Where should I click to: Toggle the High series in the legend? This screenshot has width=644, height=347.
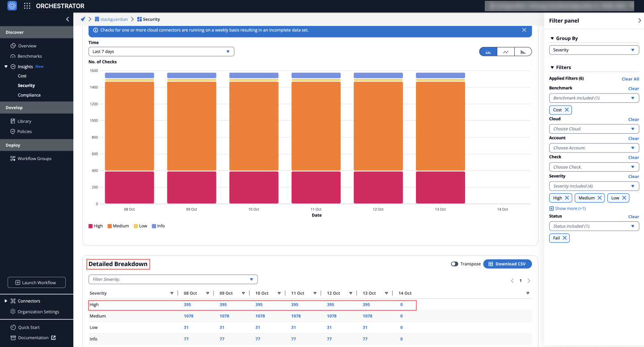point(96,226)
